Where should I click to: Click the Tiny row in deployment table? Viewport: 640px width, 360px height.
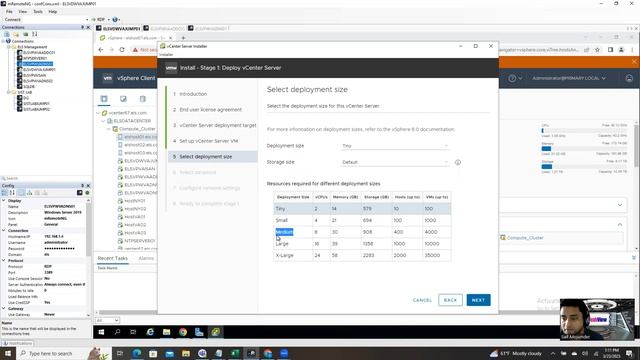pyautogui.click(x=362, y=209)
